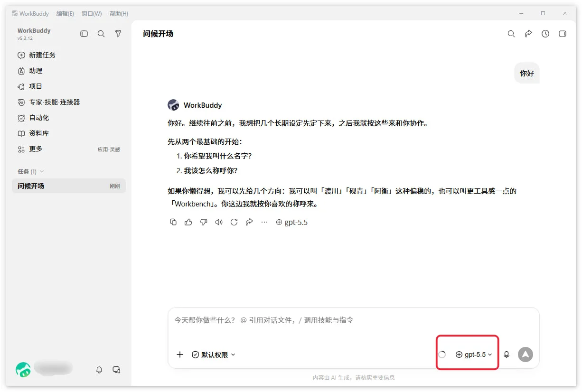Click the user avatar
Image resolution: width=582 pixels, height=392 pixels.
tap(23, 369)
